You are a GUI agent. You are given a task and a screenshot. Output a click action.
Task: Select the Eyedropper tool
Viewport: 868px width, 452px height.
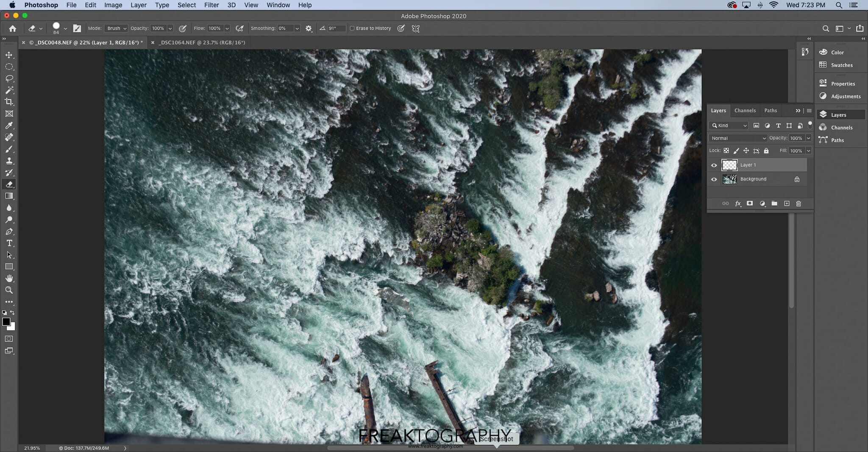coord(9,126)
